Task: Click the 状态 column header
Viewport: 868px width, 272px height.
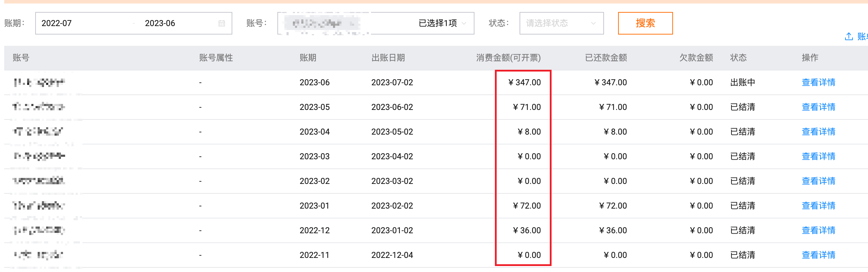Action: (738, 58)
